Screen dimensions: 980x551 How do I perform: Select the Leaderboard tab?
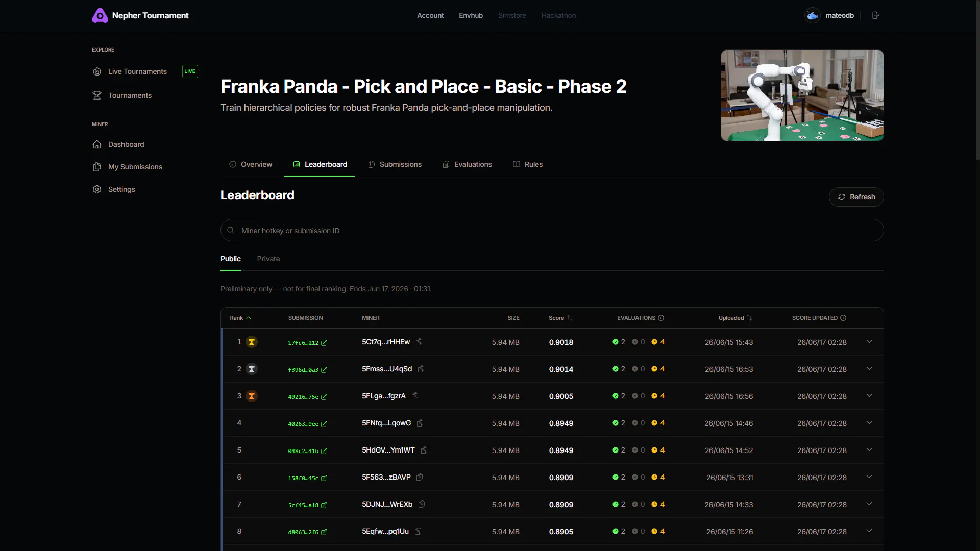point(320,164)
